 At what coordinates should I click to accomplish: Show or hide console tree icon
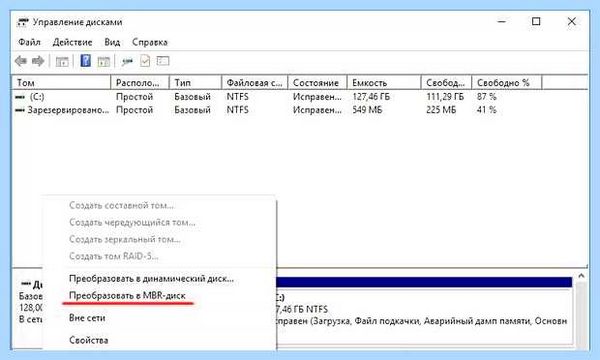pos(62,61)
